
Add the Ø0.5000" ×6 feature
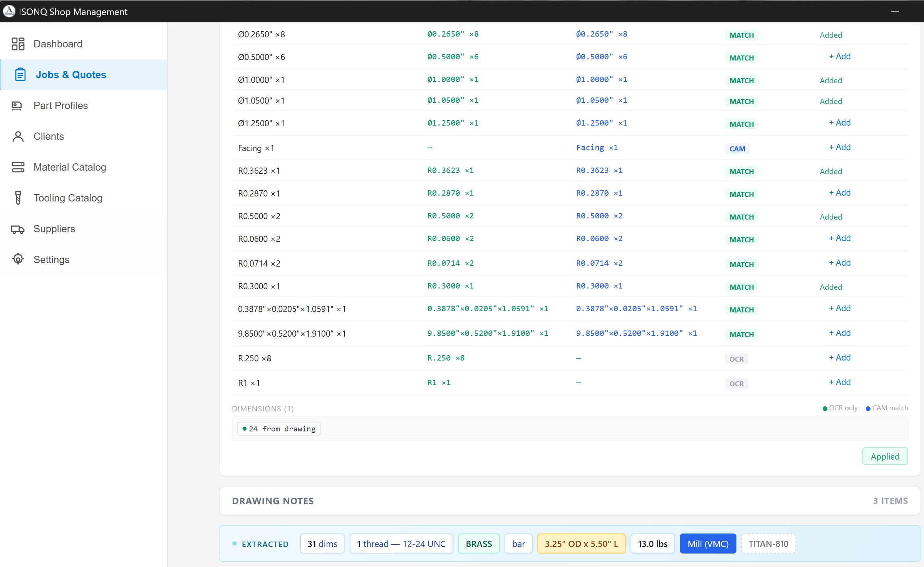(840, 57)
